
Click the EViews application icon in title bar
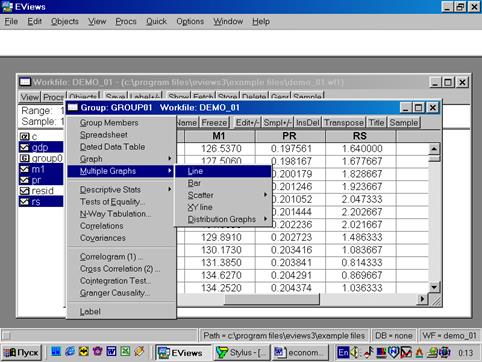tap(7, 7)
